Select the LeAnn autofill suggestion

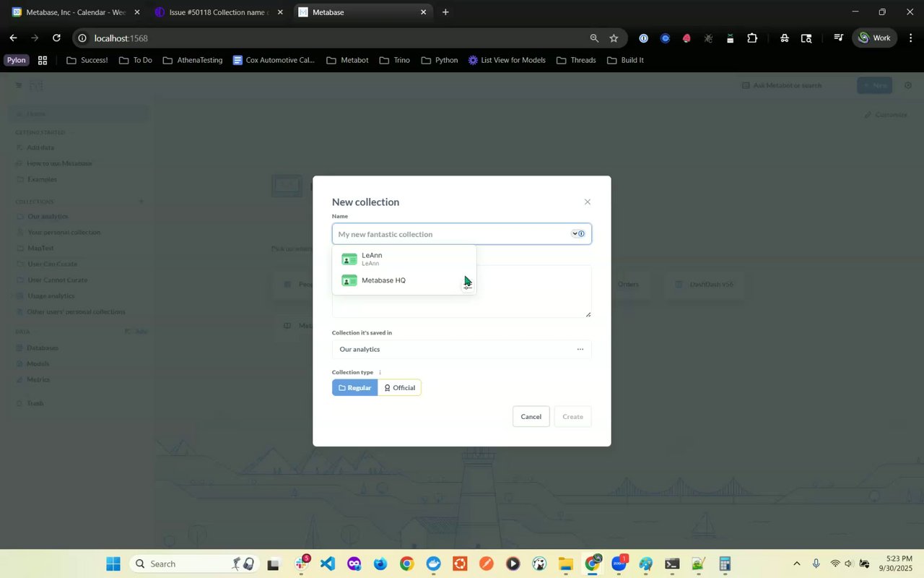pyautogui.click(x=404, y=259)
